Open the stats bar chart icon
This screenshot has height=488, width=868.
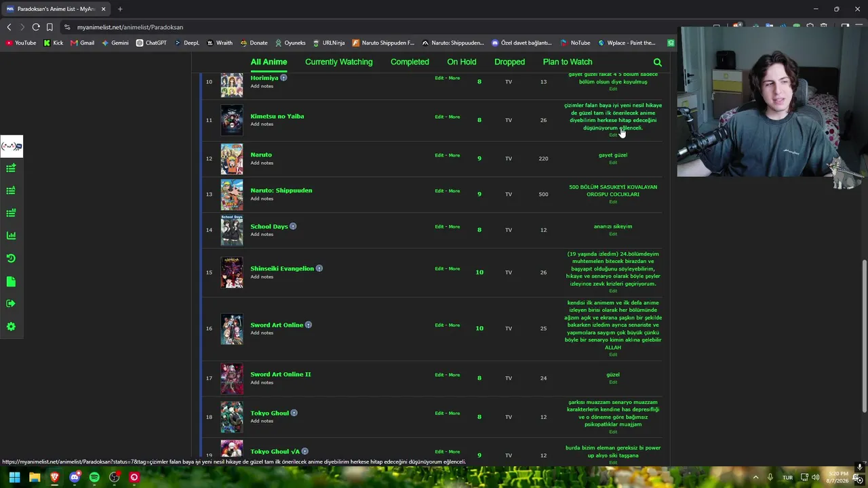coord(11,235)
